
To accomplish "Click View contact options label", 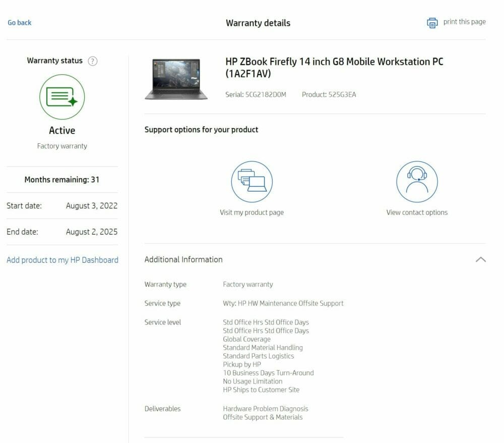I will pyautogui.click(x=417, y=212).
